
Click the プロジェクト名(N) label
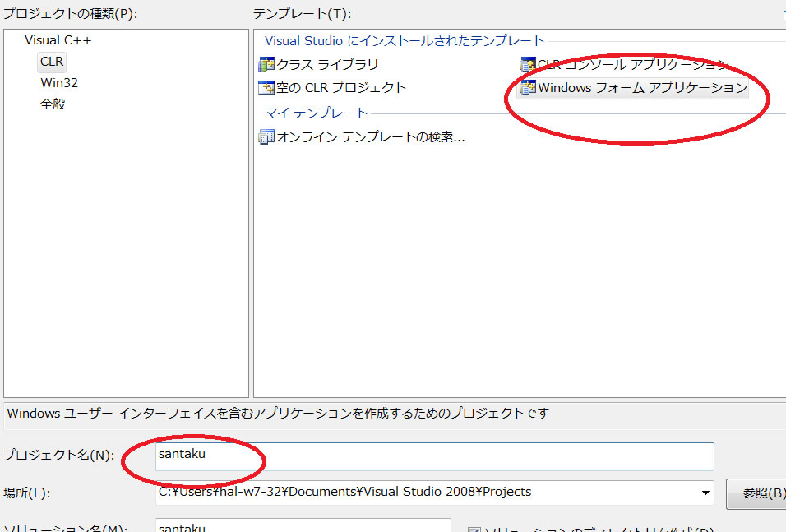tap(58, 456)
